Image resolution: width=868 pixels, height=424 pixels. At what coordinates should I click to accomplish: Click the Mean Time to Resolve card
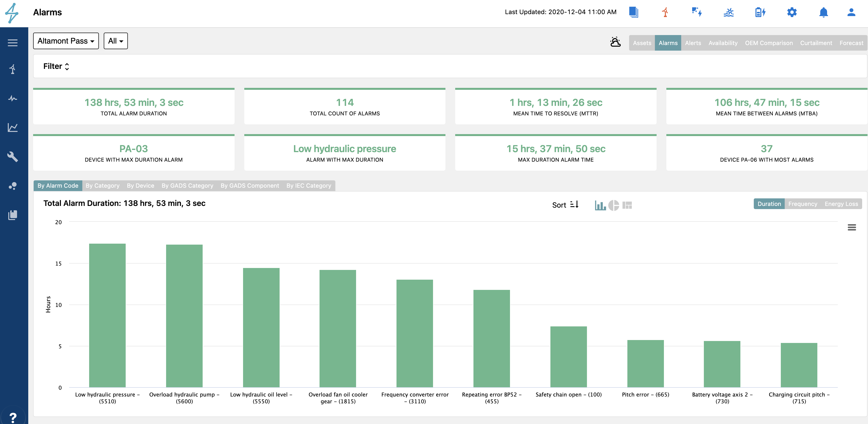pos(556,106)
